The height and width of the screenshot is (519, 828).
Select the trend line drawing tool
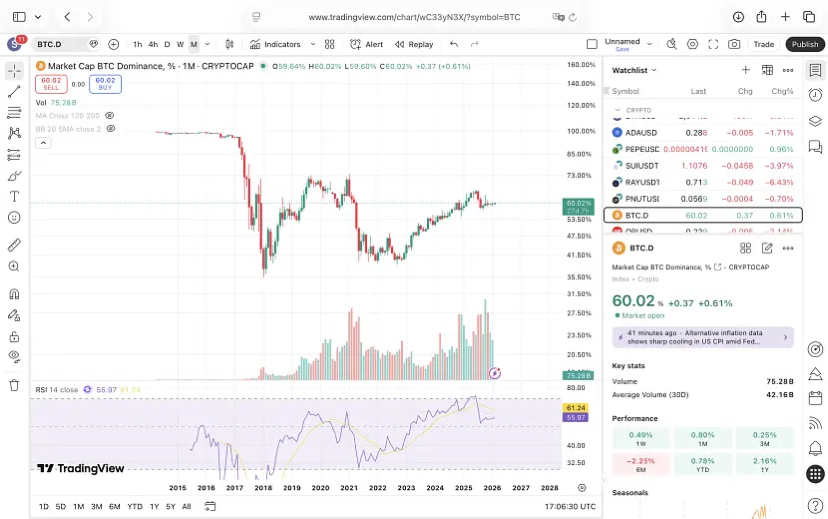[14, 91]
